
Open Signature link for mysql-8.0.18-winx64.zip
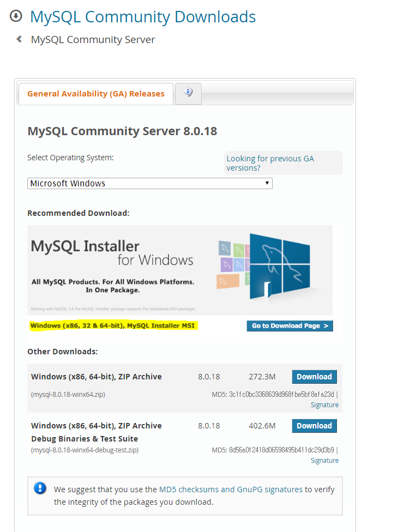(x=324, y=405)
